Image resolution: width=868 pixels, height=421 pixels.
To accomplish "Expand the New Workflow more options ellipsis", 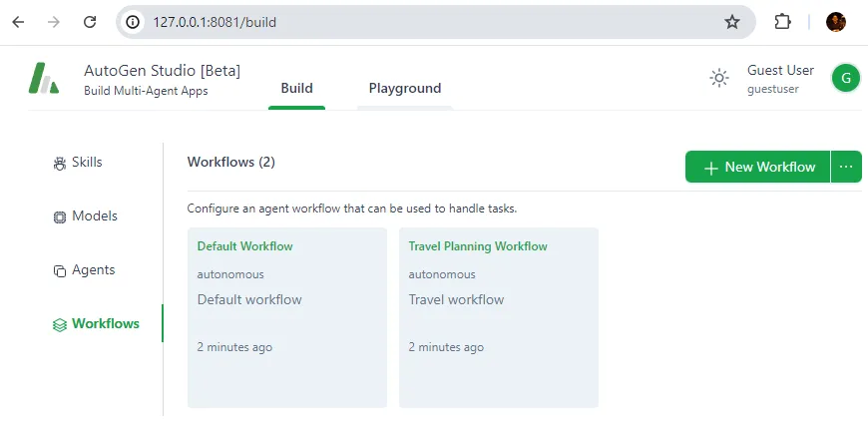I will [846, 167].
